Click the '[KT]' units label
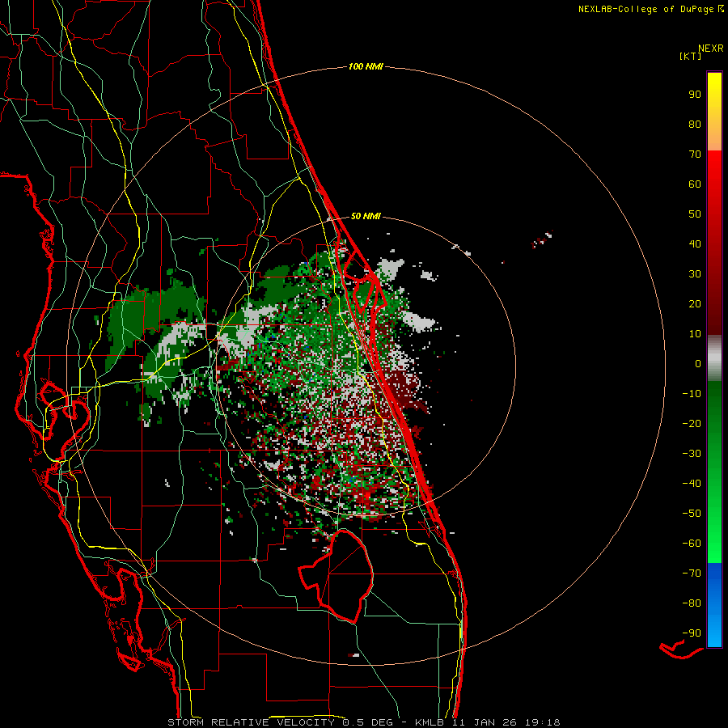The width and height of the screenshot is (728, 728). click(x=691, y=56)
